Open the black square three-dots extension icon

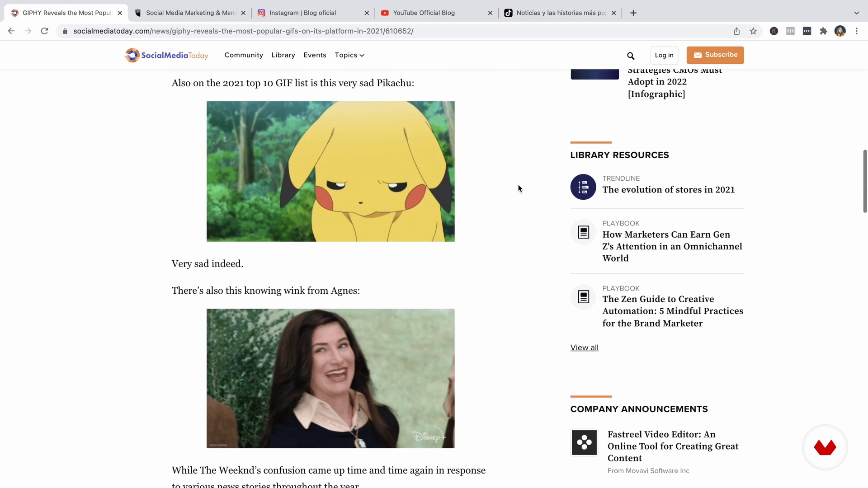pos(807,31)
